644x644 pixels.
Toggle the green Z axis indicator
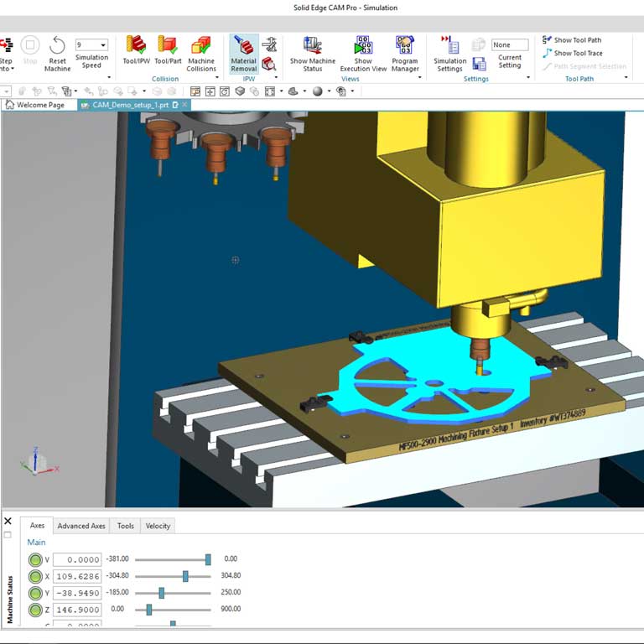[x=35, y=610]
